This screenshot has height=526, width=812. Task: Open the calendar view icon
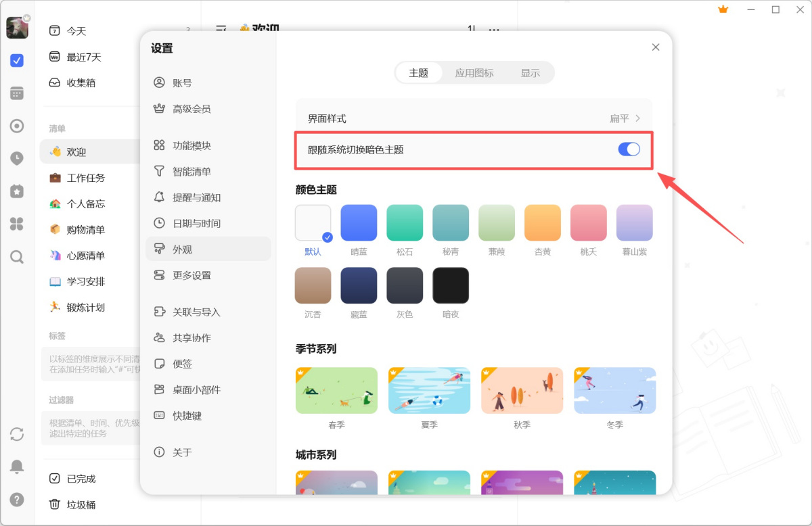[x=17, y=93]
